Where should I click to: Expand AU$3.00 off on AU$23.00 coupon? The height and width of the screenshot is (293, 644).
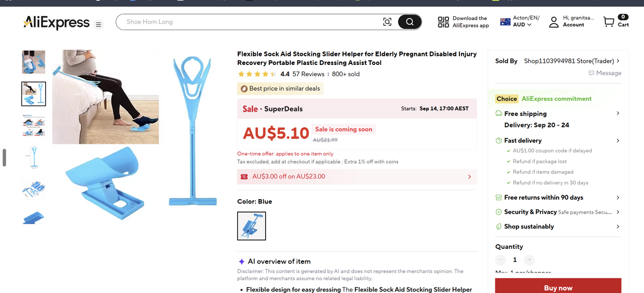coord(357,177)
